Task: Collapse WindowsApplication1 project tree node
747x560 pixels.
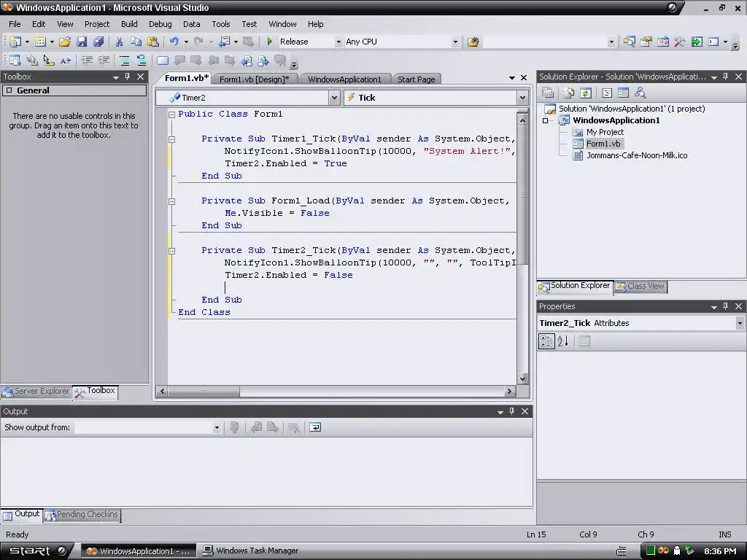Action: coord(546,120)
